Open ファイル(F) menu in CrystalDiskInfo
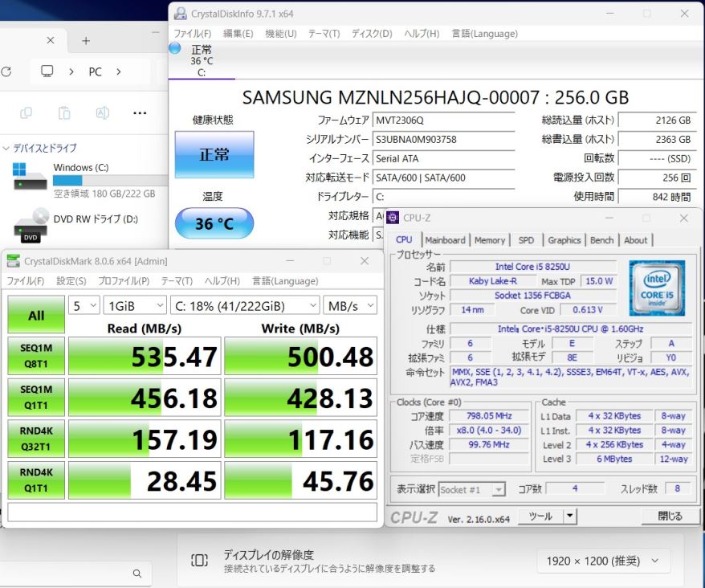The height and width of the screenshot is (588, 705). [193, 34]
